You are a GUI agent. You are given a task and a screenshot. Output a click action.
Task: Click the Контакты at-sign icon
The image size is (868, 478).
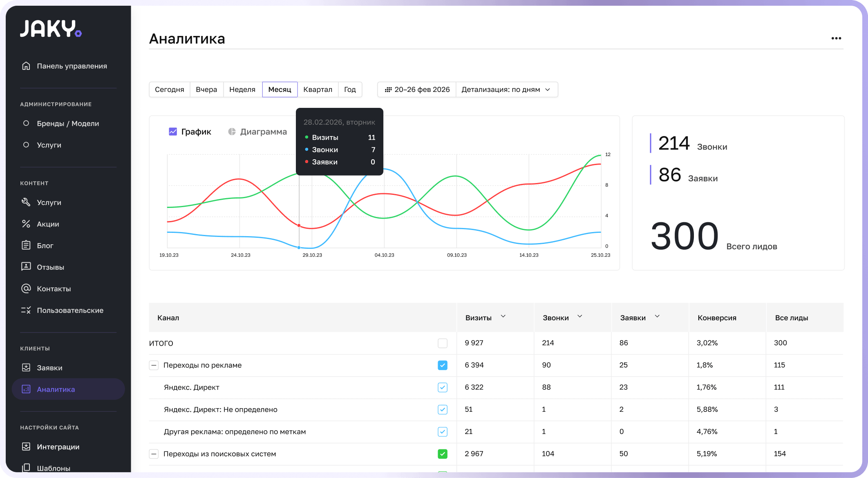[26, 288]
